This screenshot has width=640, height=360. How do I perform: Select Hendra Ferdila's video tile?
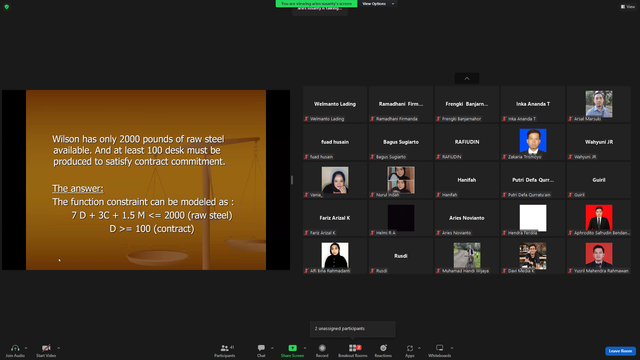pos(533,218)
